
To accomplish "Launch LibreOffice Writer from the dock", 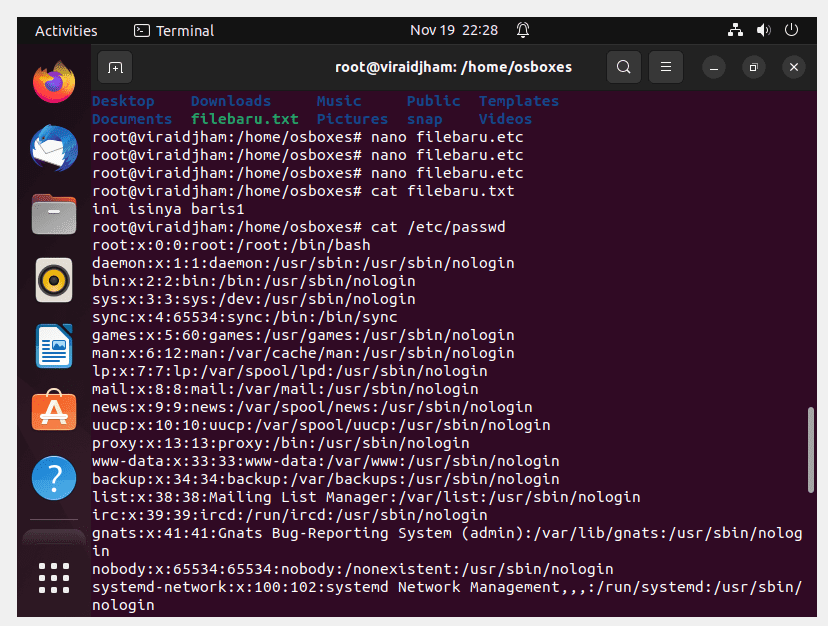I will pos(54,346).
